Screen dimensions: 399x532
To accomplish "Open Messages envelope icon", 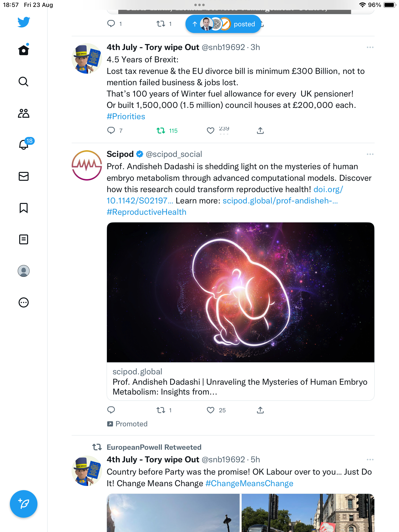I will 24,176.
